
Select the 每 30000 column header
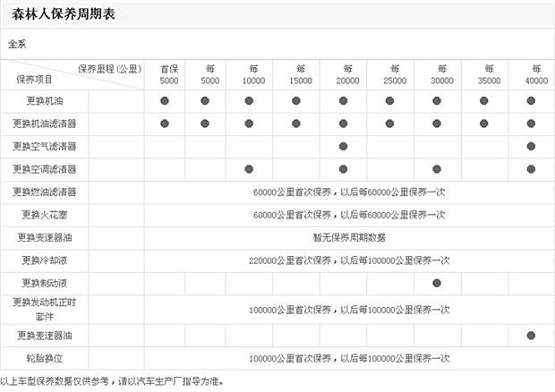coord(441,74)
